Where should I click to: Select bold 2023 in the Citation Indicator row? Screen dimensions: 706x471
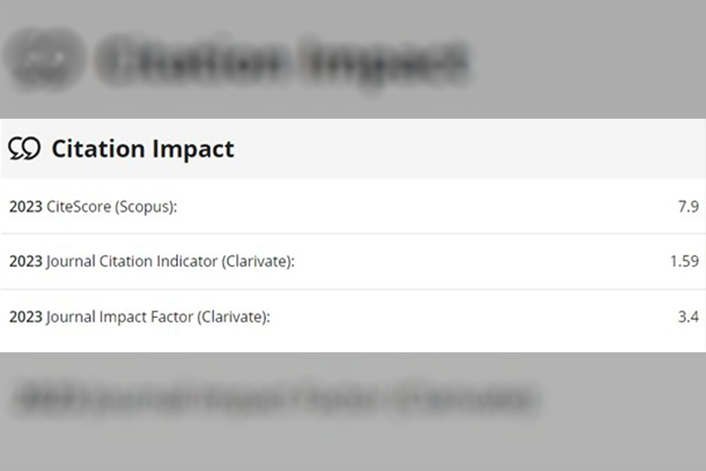pyautogui.click(x=25, y=262)
